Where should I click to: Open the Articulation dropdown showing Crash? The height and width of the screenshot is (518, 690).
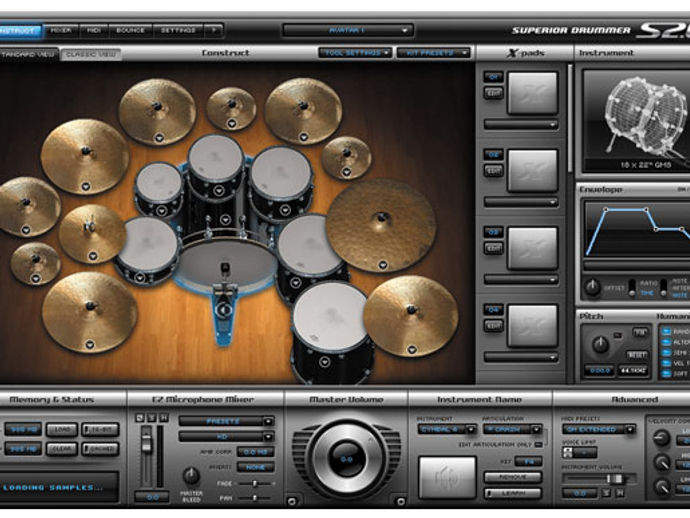[512, 429]
